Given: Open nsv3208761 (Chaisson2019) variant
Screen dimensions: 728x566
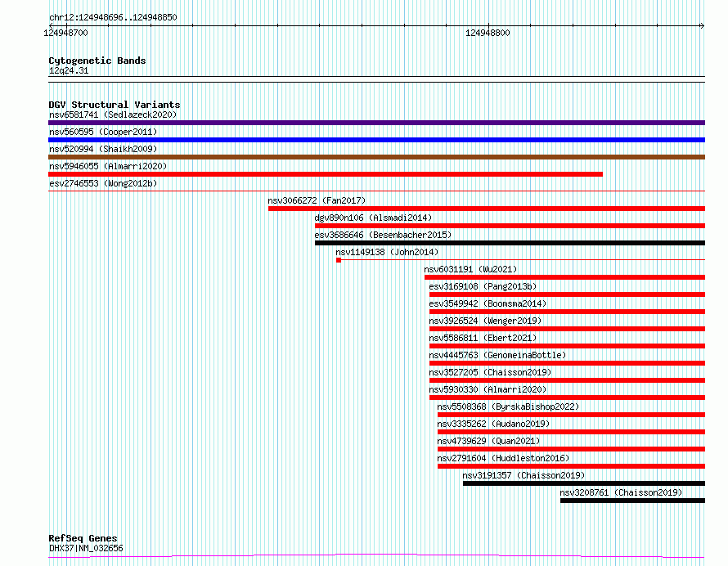Looking at the screenshot, I should click(621, 492).
